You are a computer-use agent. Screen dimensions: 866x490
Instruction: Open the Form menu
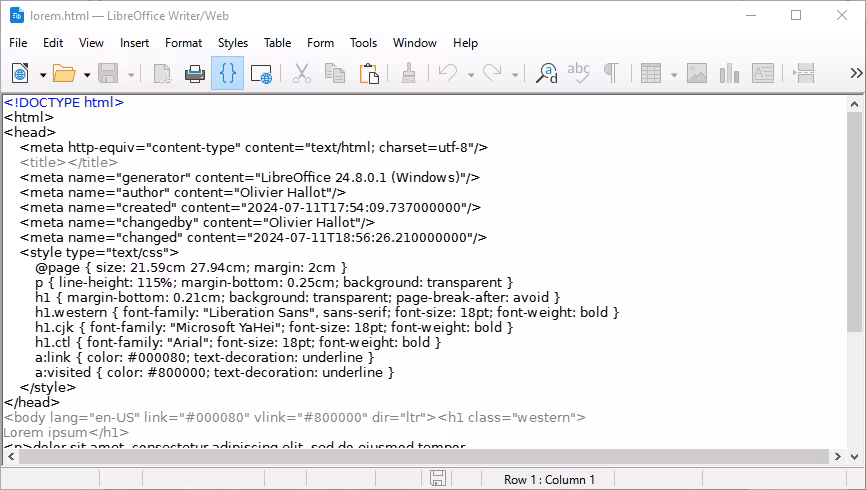pyautogui.click(x=320, y=43)
